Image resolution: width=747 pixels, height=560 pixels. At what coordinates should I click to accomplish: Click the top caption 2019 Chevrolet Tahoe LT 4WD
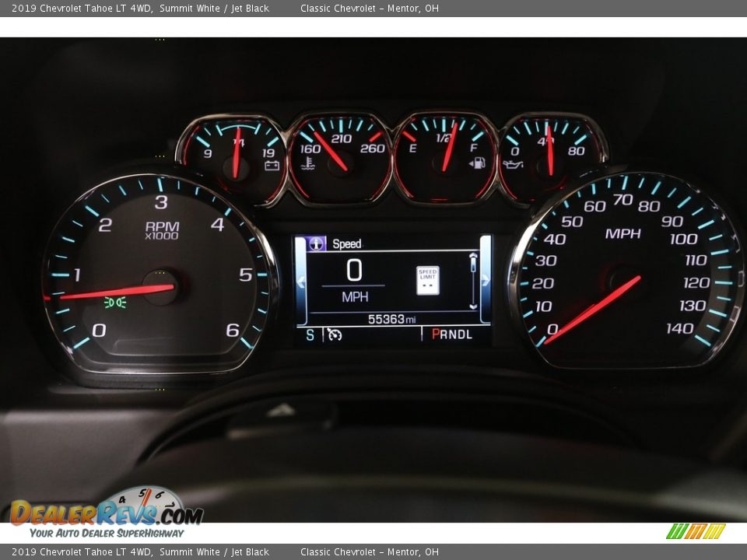coord(82,8)
